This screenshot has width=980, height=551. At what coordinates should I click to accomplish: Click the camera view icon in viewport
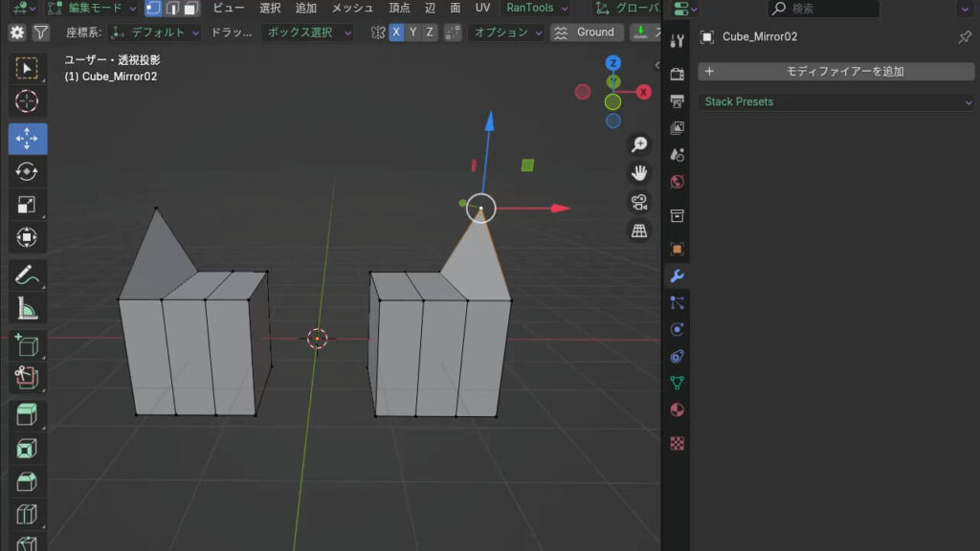(639, 202)
